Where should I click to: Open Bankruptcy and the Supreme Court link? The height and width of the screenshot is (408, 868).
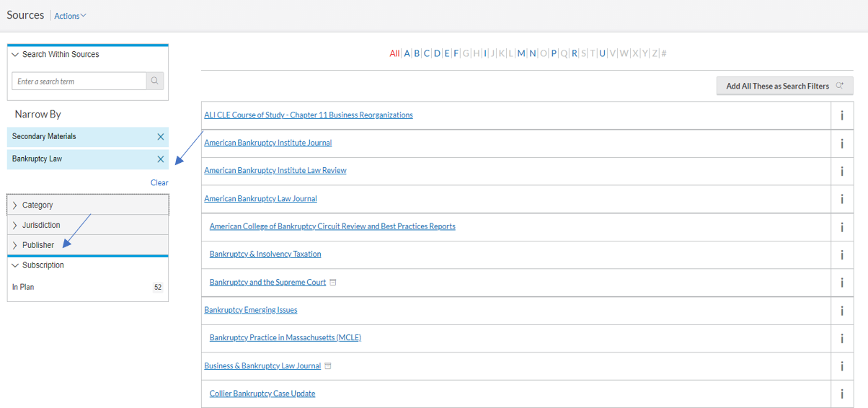(267, 283)
